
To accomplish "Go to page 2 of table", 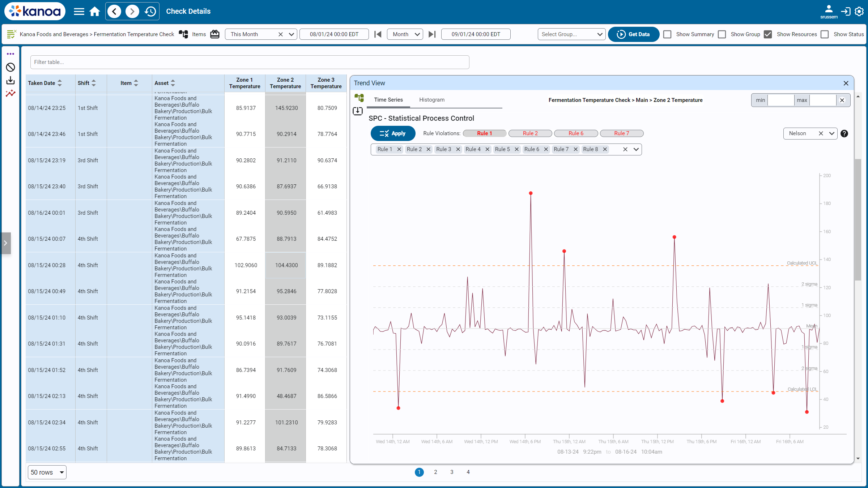I will click(x=435, y=472).
